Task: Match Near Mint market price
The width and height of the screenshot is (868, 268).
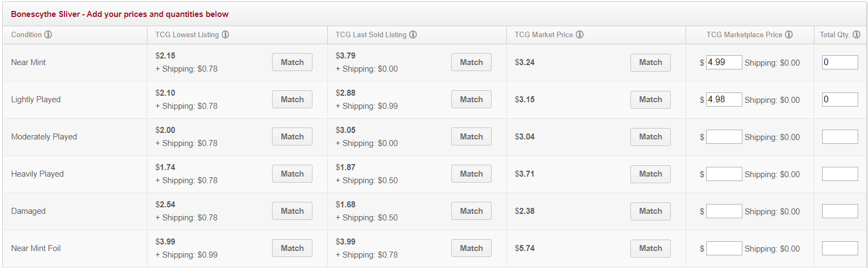Action: click(650, 62)
